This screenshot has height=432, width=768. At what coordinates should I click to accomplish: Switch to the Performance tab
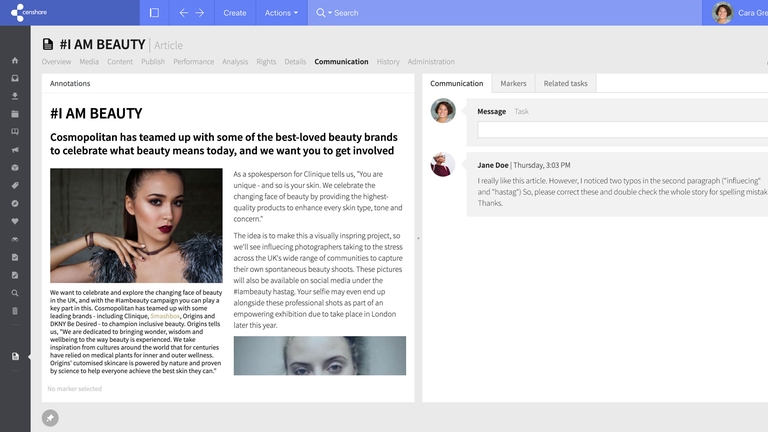click(x=193, y=62)
